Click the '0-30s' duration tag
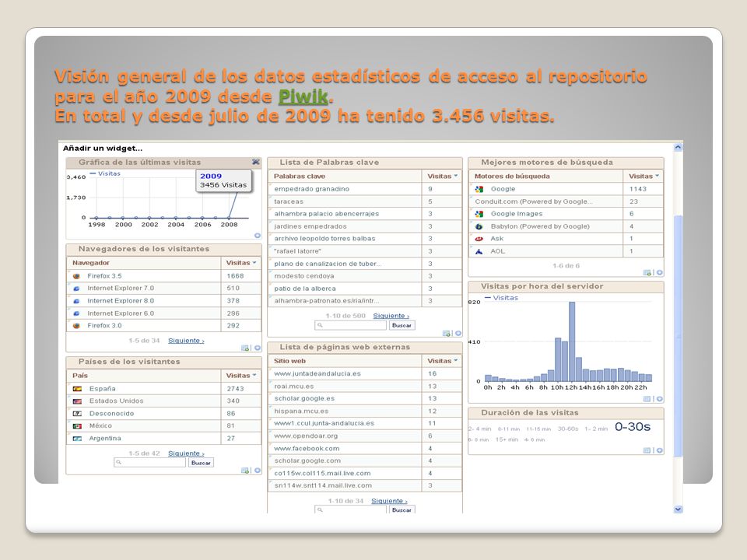747x560 pixels. coord(632,427)
